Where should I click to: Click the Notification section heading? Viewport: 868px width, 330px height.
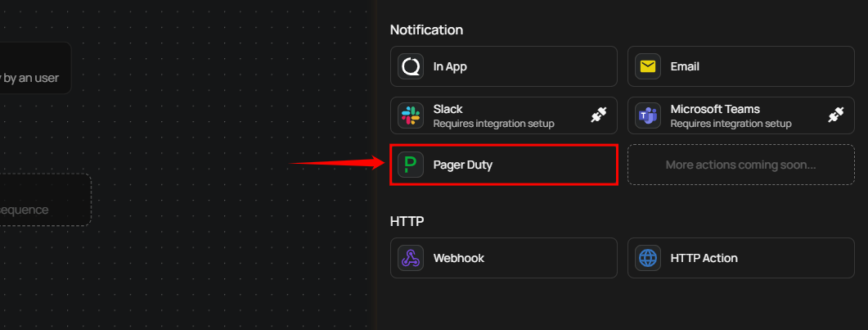426,30
